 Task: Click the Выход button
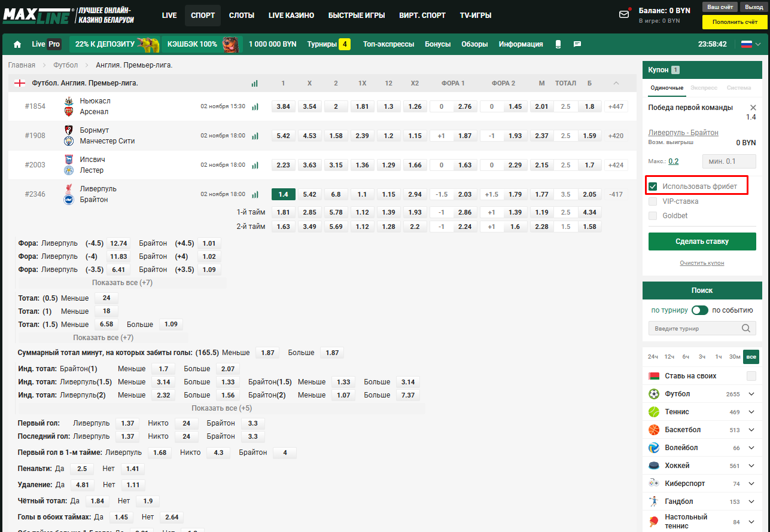(x=754, y=7)
